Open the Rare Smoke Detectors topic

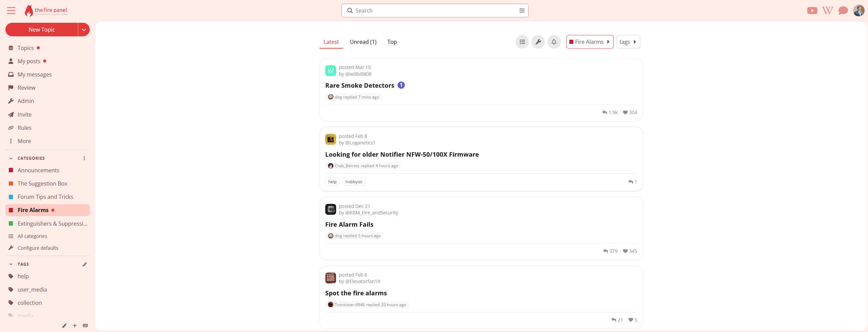pos(360,86)
